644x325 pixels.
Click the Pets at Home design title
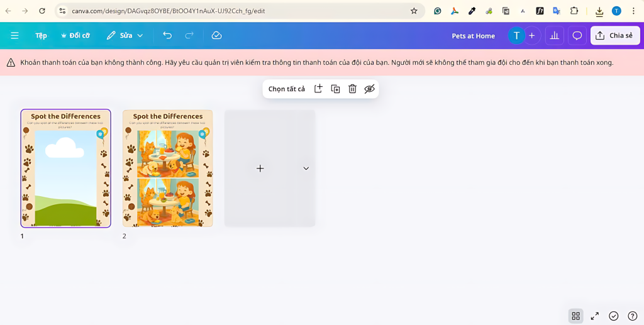pyautogui.click(x=473, y=36)
